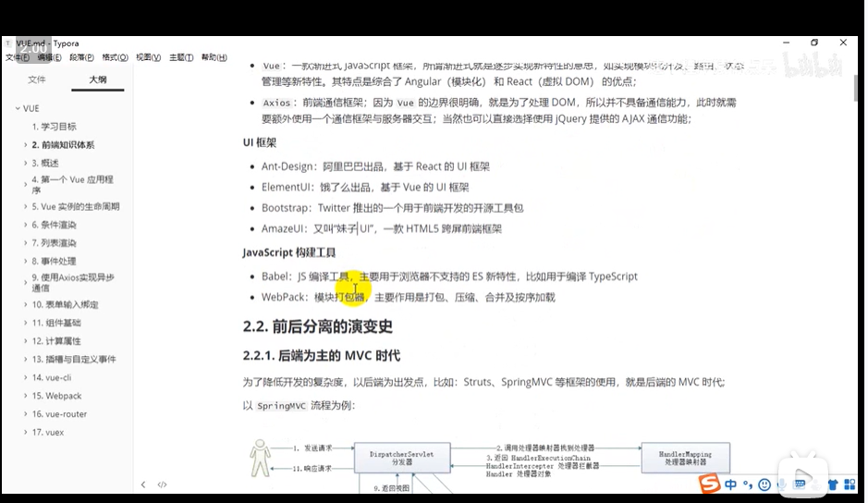This screenshot has height=503, width=868.
Task: Jump to outline item 15. Webpack
Action: tap(56, 396)
